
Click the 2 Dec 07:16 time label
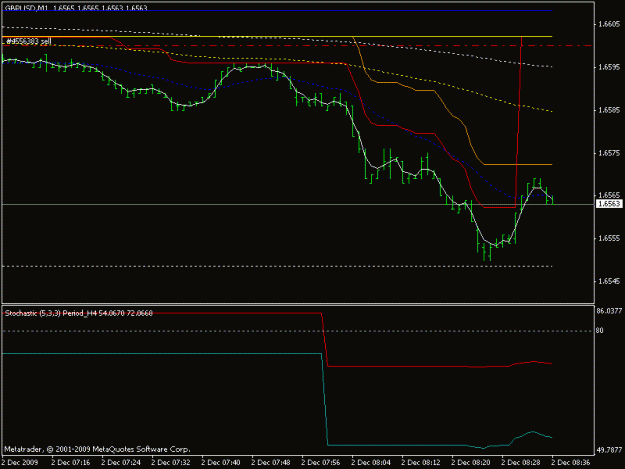[71, 462]
